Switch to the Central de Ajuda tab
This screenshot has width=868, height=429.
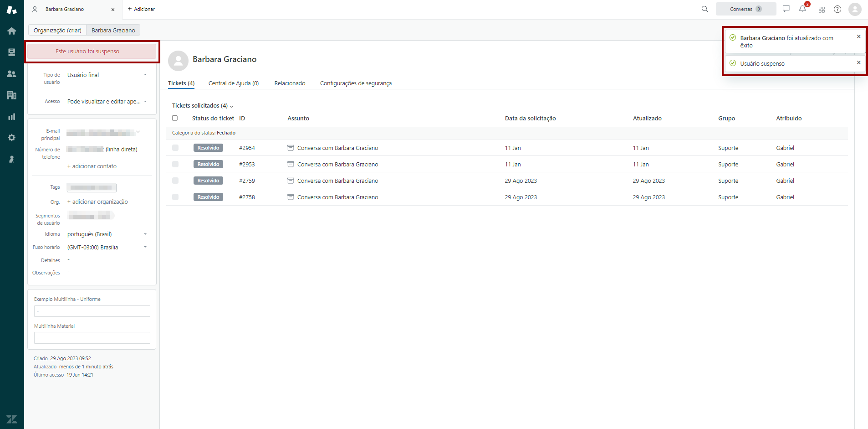233,83
